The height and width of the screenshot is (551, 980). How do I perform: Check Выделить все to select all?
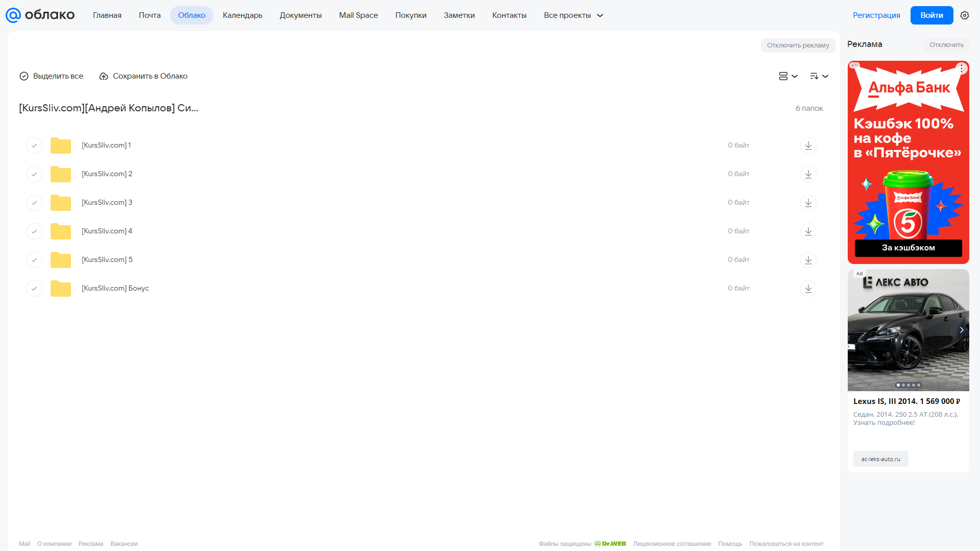[51, 76]
